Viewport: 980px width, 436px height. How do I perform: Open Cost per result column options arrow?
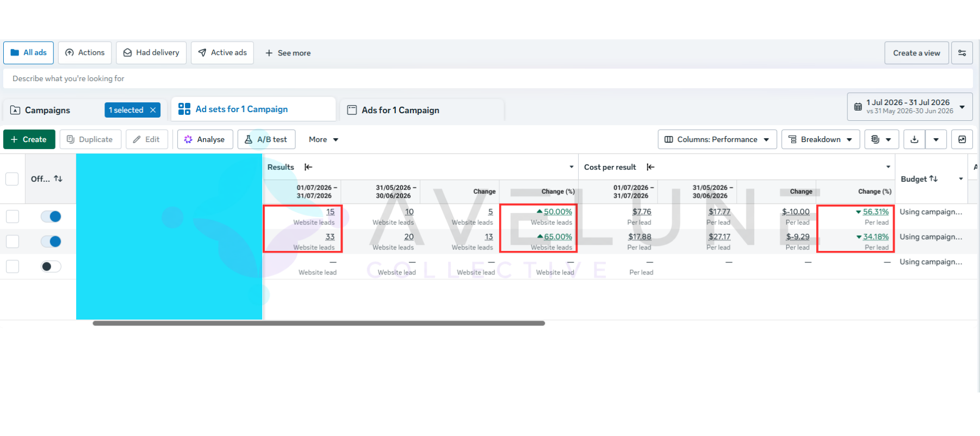888,167
